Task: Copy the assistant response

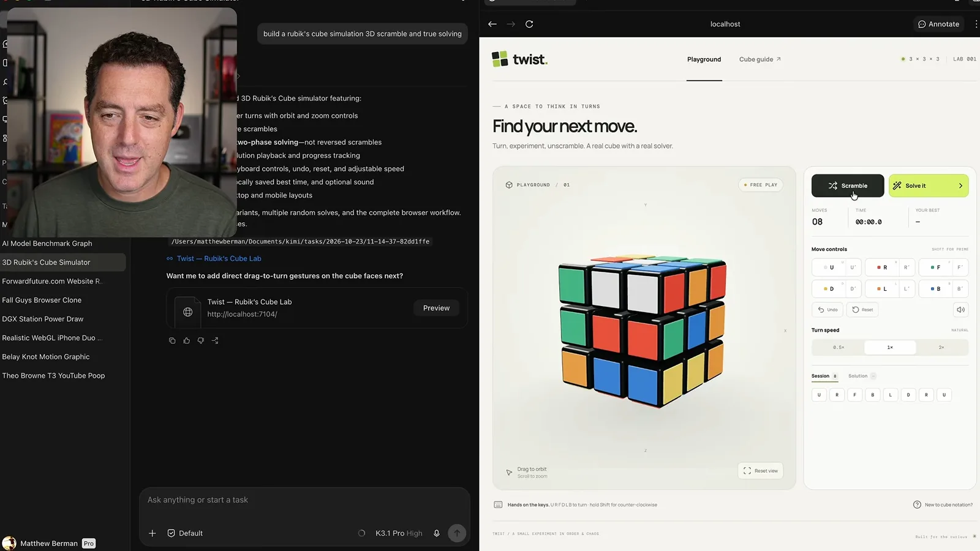Action: point(172,340)
